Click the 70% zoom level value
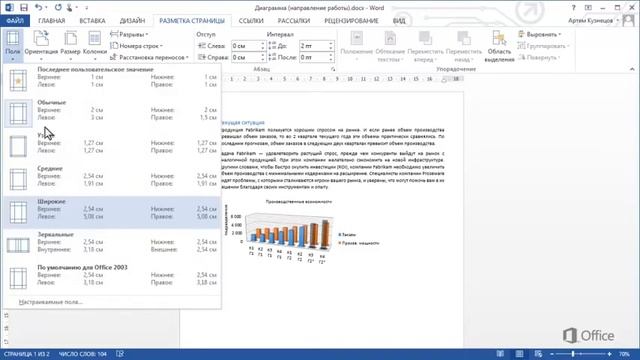This screenshot has height=360, width=640. pyautogui.click(x=624, y=354)
